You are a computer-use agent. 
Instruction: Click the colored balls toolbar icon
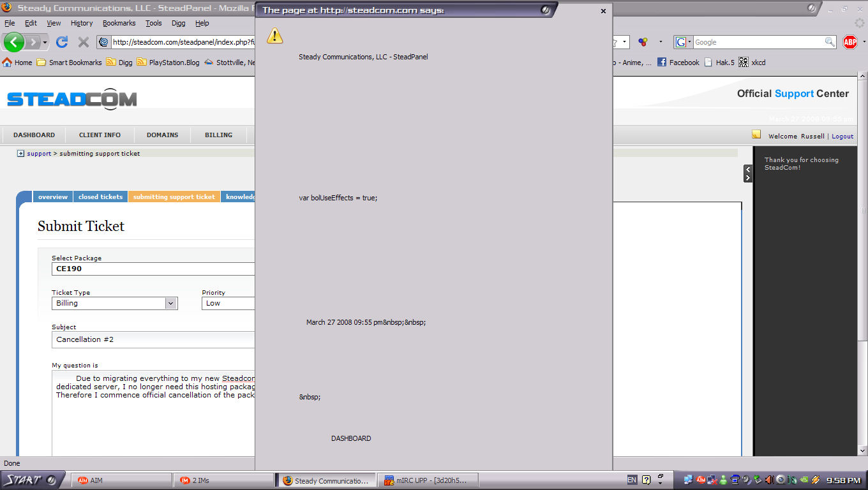coord(643,42)
